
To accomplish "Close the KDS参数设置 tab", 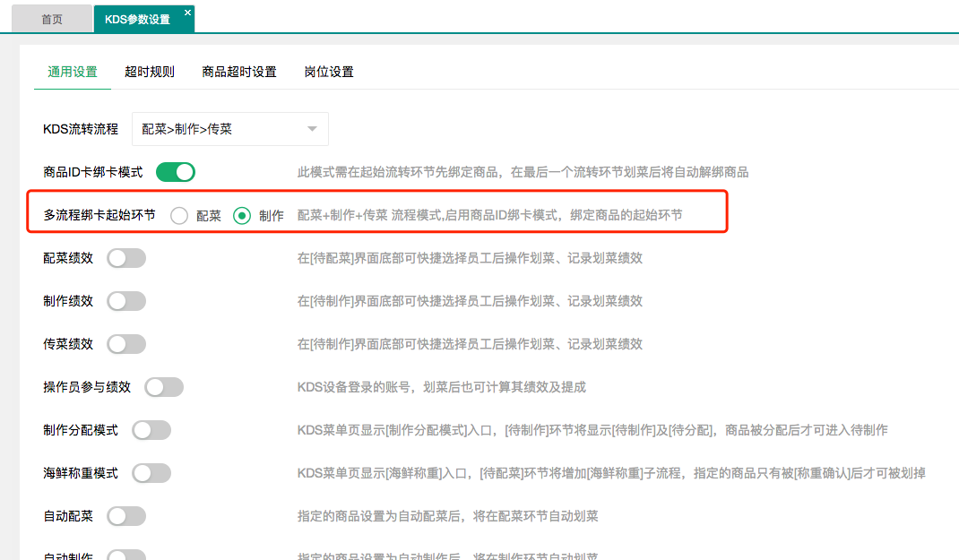I will tap(187, 13).
